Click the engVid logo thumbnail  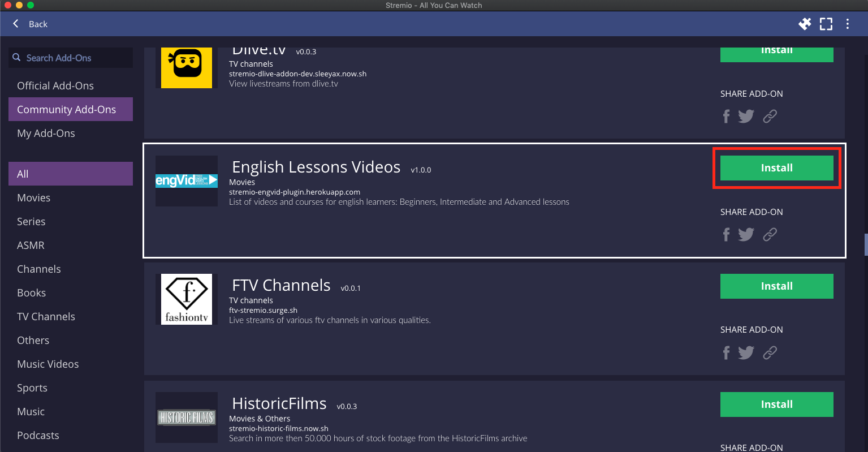[187, 181]
